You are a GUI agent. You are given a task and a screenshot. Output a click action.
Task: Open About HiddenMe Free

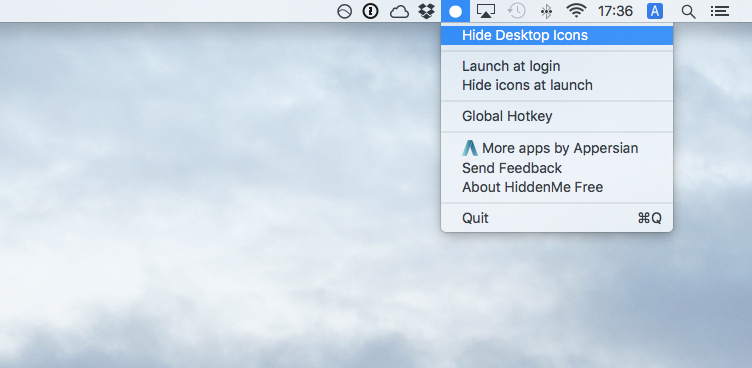coord(557,187)
